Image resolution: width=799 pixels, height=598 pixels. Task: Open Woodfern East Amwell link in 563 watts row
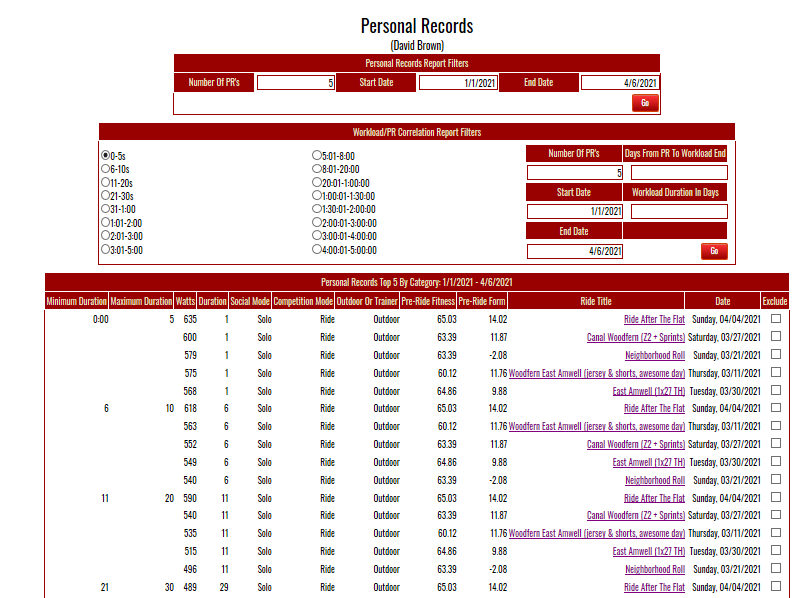(597, 426)
